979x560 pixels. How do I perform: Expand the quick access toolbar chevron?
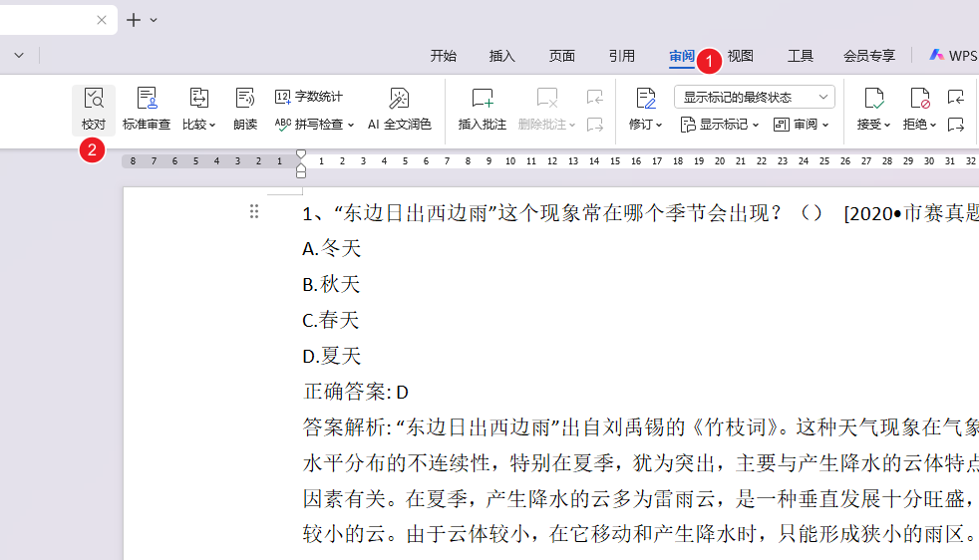point(19,55)
